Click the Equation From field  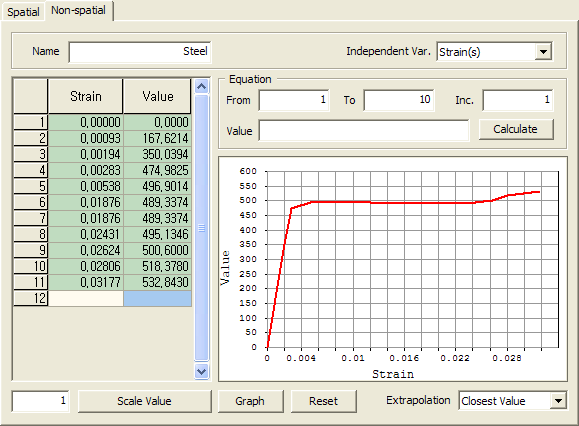[x=294, y=100]
